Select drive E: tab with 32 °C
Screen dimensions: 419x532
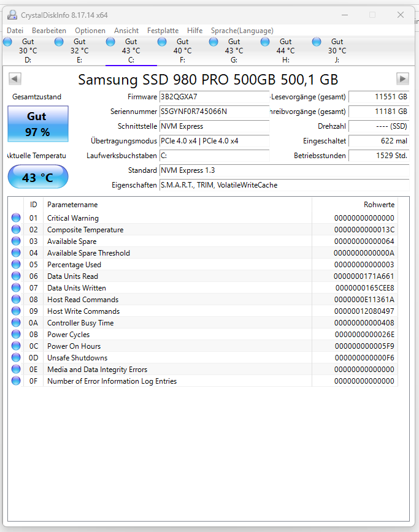[80, 50]
